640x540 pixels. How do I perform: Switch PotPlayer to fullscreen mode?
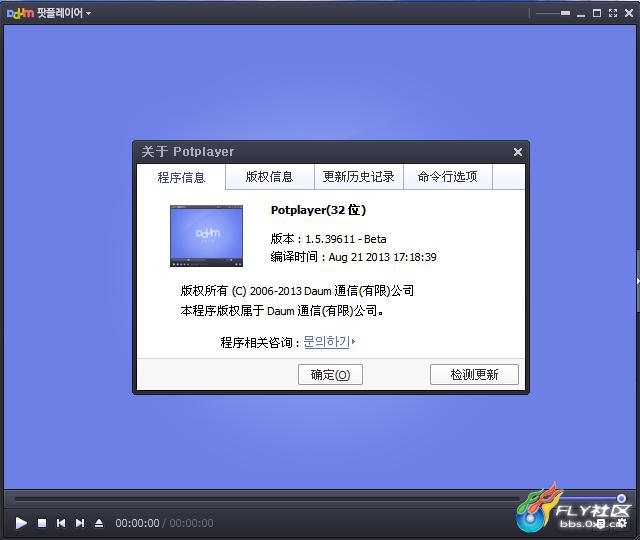pos(613,13)
